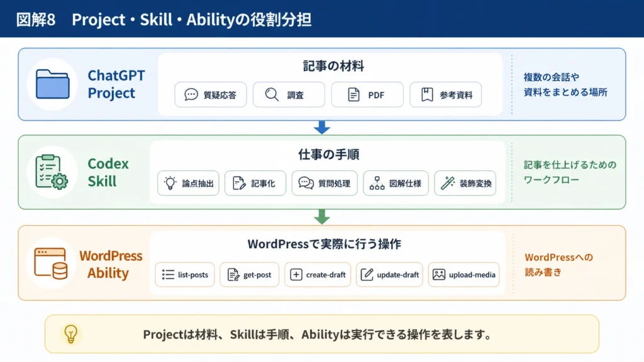Select the 記事化 label
This screenshot has height=362, width=644.
[x=263, y=184]
